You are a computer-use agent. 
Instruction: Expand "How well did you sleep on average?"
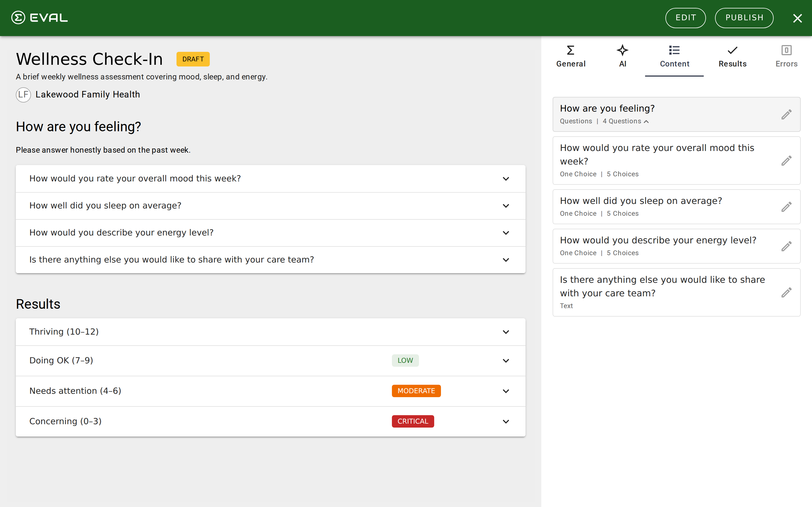pos(506,206)
